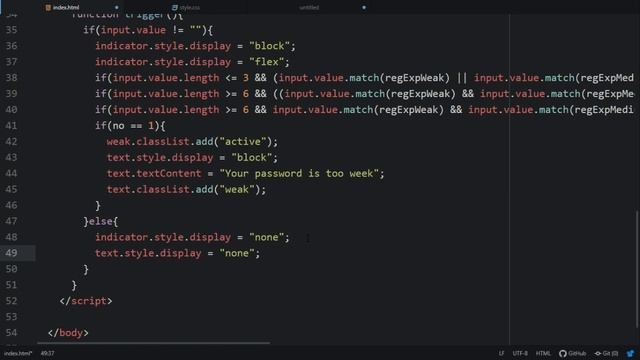Click weak.classList on line 42
Image resolution: width=640 pixels, height=360 pixels.
(x=148, y=142)
